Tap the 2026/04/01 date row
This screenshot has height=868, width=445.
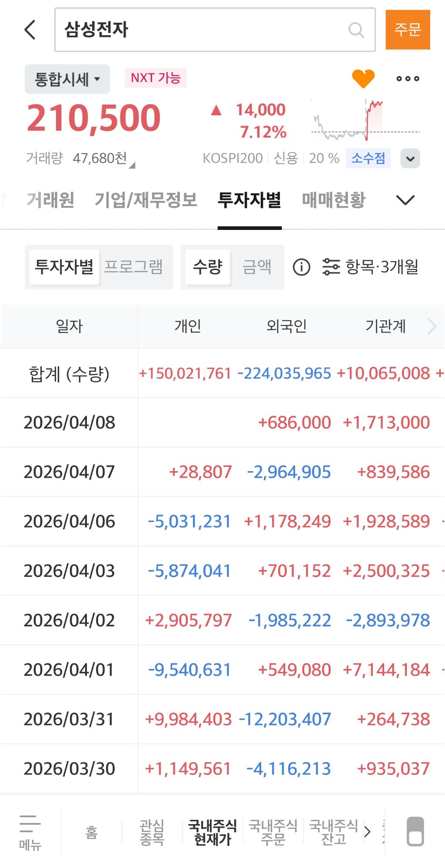pyautogui.click(x=69, y=670)
